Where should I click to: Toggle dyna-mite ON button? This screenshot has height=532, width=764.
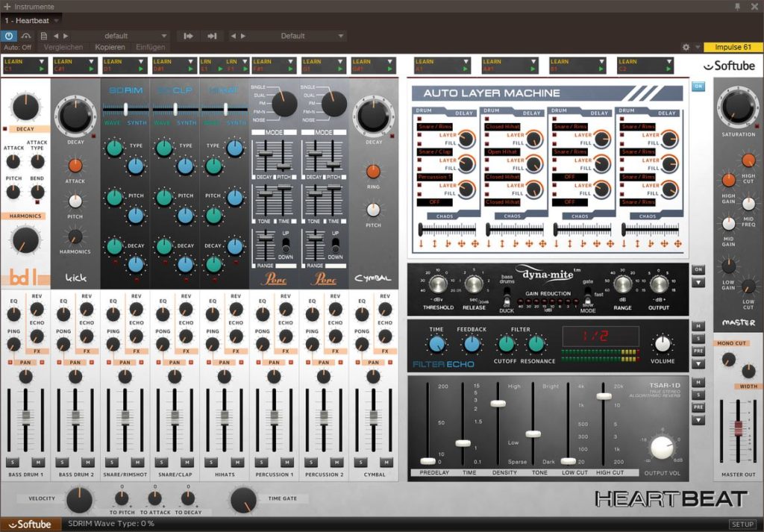698,269
